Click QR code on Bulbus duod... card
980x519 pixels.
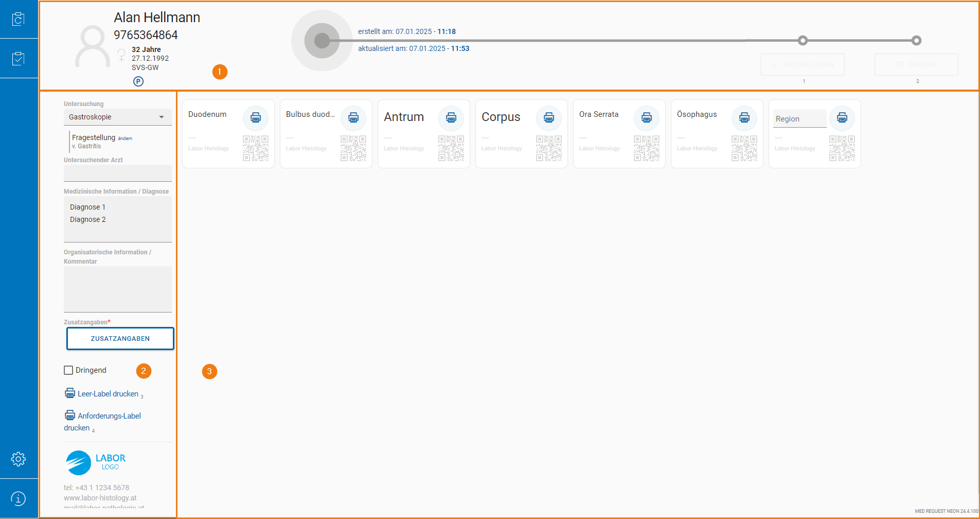coord(353,148)
